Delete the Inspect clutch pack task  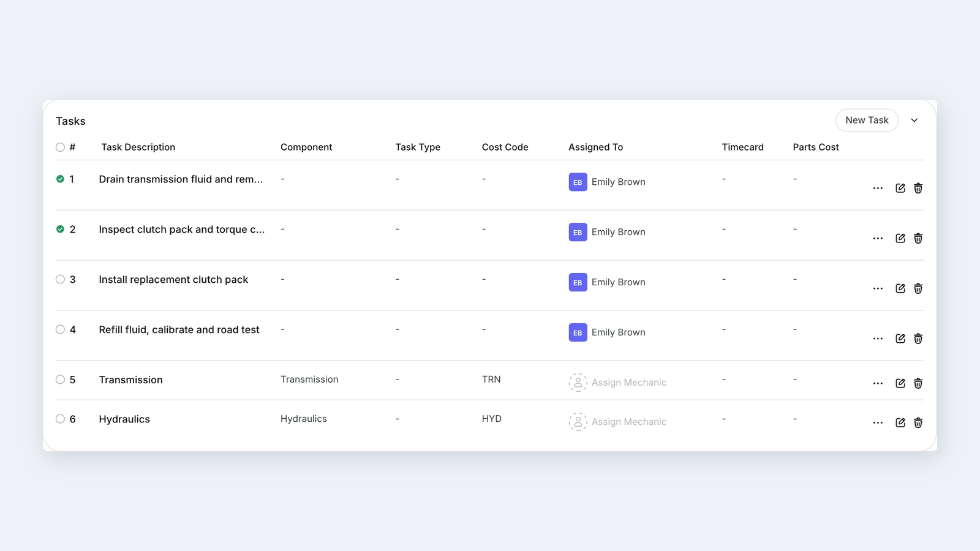pyautogui.click(x=918, y=238)
